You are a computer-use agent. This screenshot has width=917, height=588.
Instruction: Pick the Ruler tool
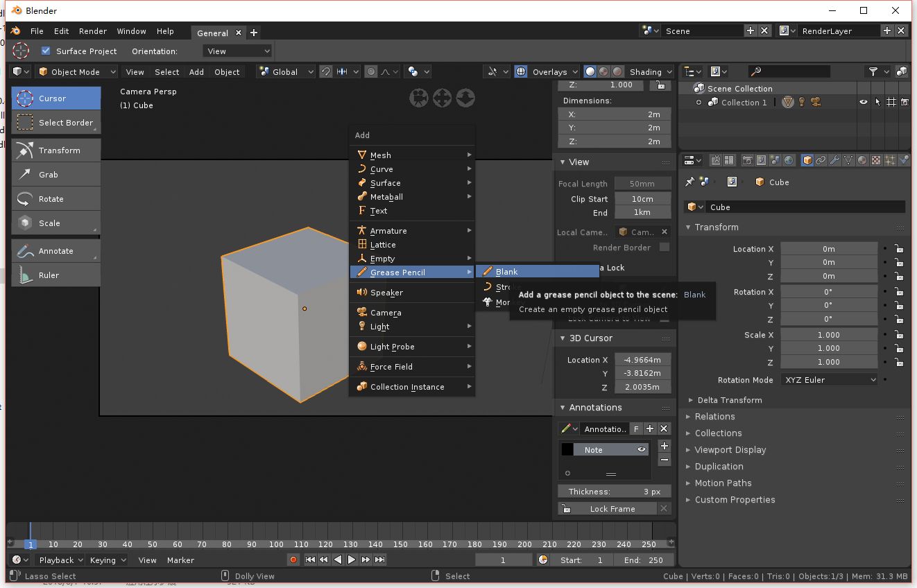(x=55, y=275)
